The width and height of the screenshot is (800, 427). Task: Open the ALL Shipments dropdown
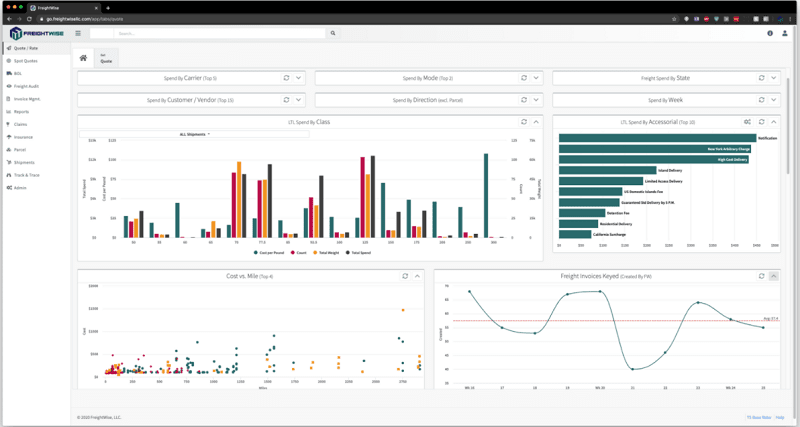[x=195, y=134]
